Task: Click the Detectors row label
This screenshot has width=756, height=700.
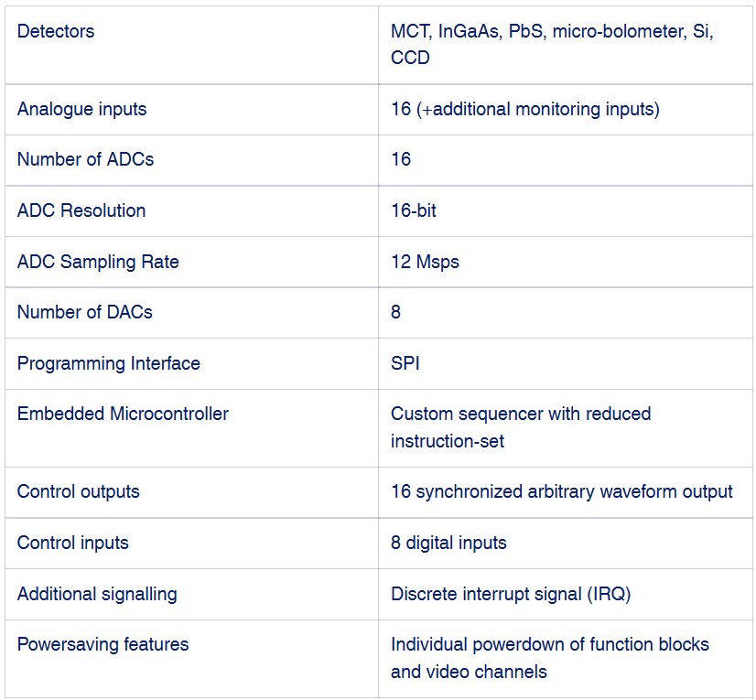Action: [56, 32]
